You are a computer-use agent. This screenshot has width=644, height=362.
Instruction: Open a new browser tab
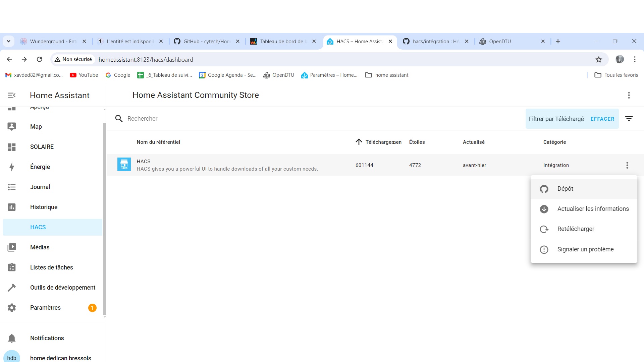tap(558, 41)
